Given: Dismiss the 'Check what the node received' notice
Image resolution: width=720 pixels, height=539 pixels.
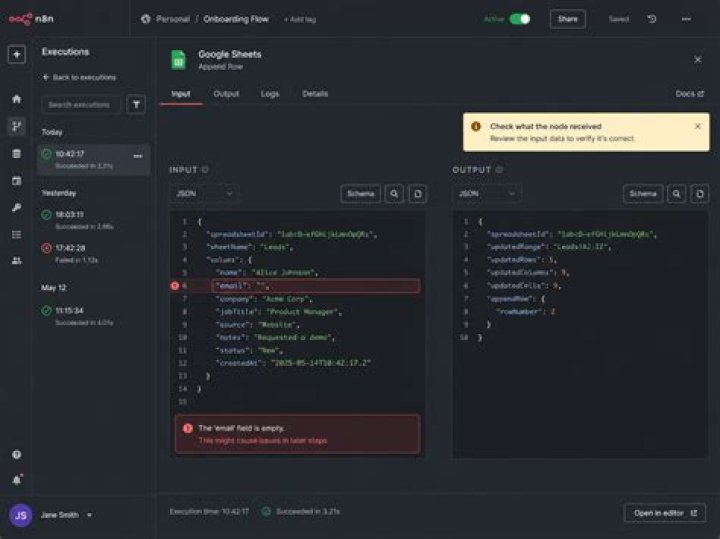Looking at the screenshot, I should point(698,126).
